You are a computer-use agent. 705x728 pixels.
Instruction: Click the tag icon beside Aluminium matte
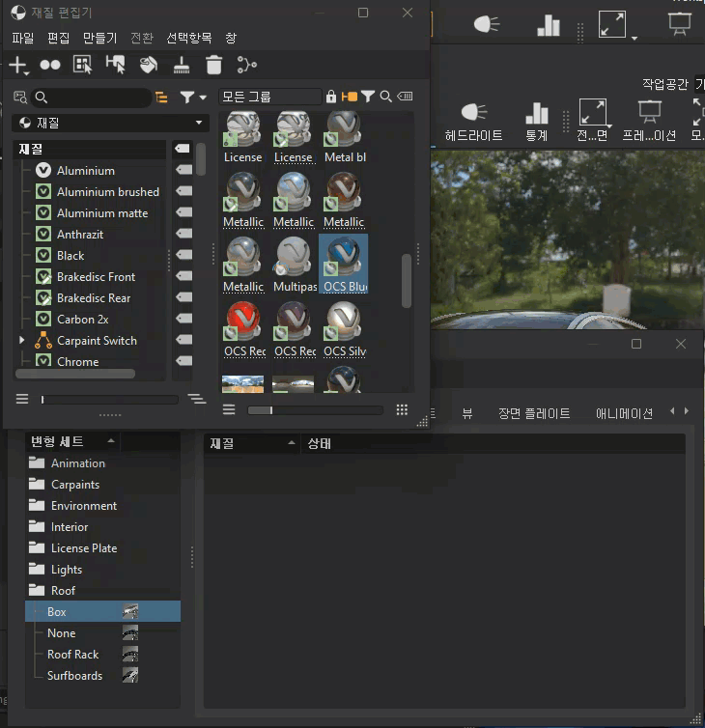(184, 212)
